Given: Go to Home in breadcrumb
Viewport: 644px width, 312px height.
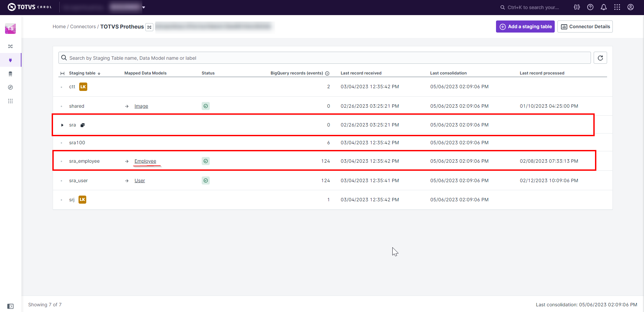Looking at the screenshot, I should pyautogui.click(x=59, y=27).
